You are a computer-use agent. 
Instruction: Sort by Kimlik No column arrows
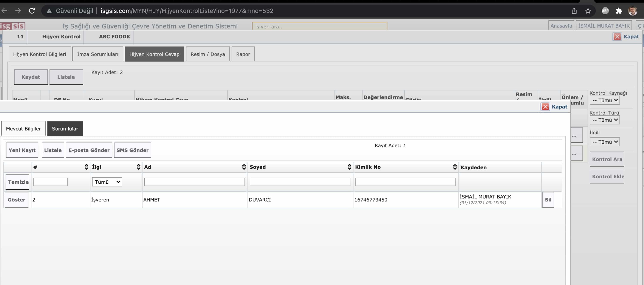455,167
